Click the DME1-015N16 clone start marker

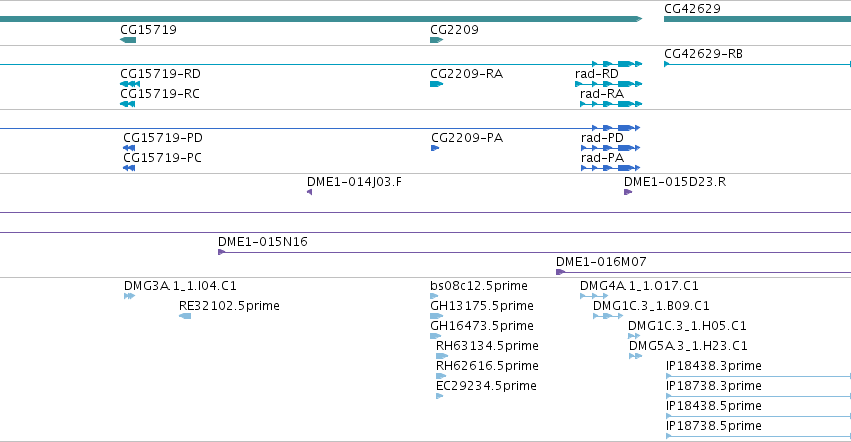point(221,252)
